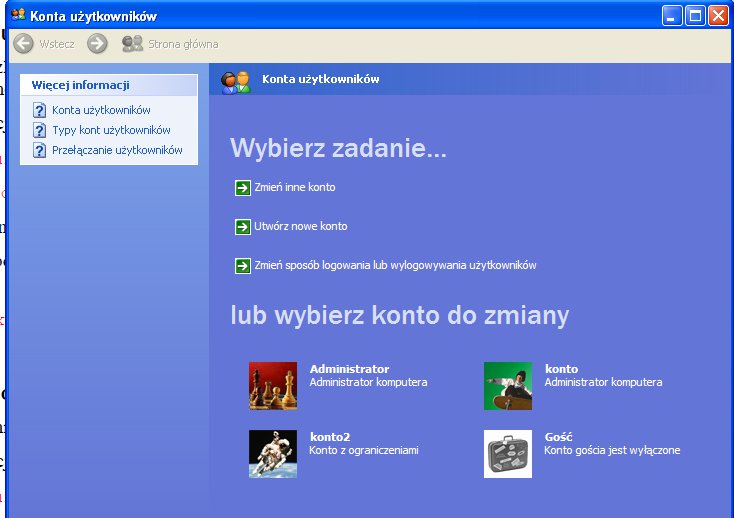
Task: Select the Gość suitcase picture
Action: click(x=508, y=454)
